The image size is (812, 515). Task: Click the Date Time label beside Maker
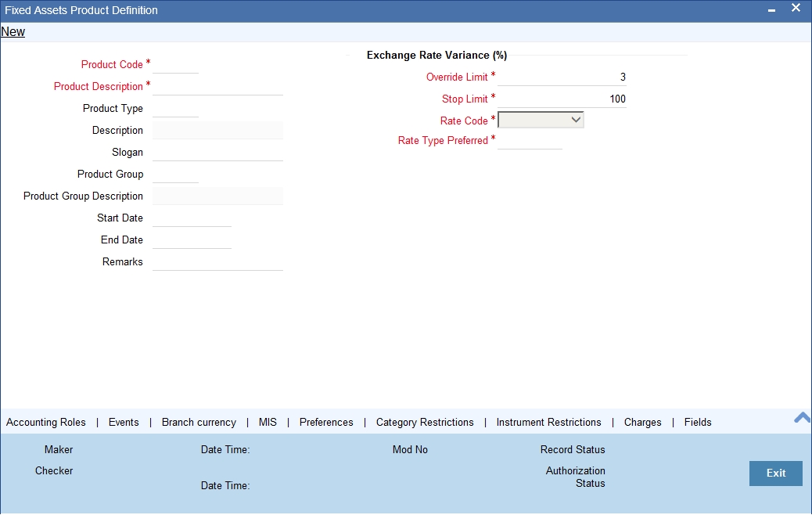pos(225,450)
